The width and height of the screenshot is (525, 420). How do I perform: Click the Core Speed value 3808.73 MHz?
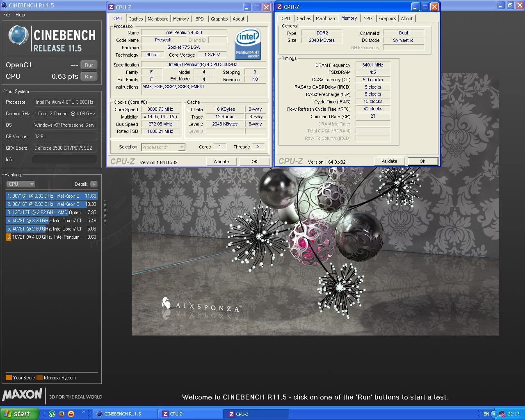coord(160,110)
